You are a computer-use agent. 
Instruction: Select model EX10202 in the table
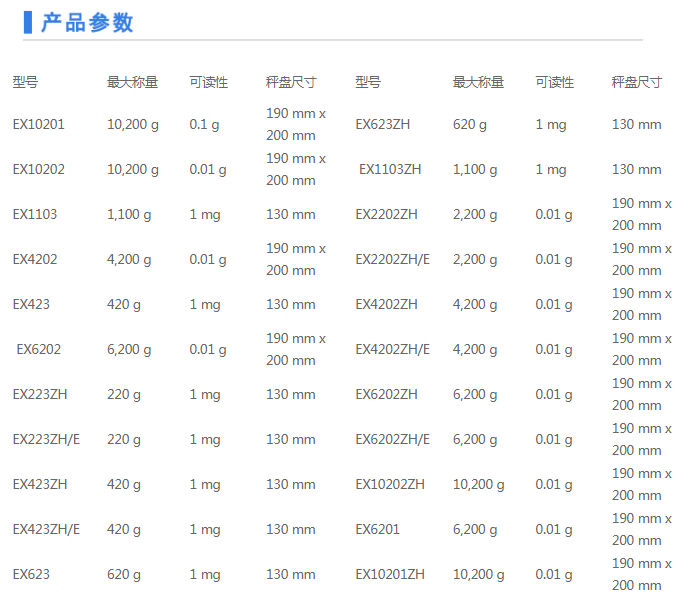(38, 170)
